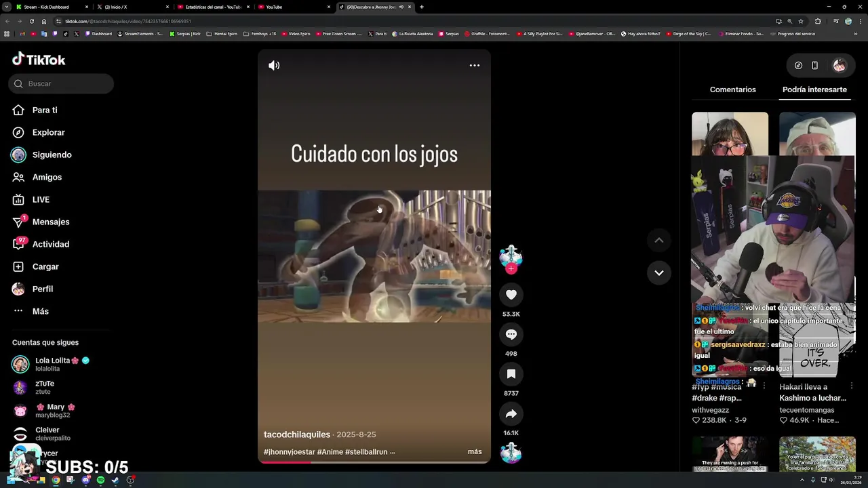Open Chrome three-dots menu

[859, 21]
